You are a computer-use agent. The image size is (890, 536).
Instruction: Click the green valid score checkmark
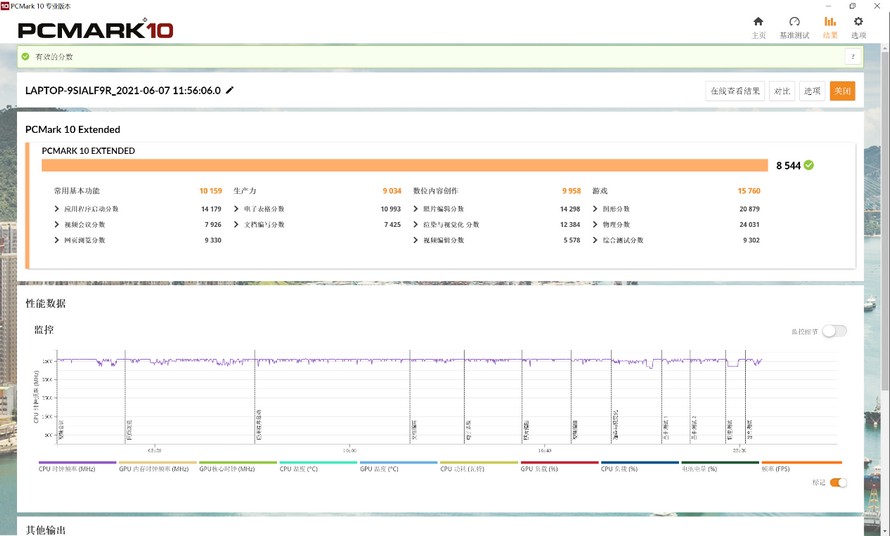click(809, 165)
